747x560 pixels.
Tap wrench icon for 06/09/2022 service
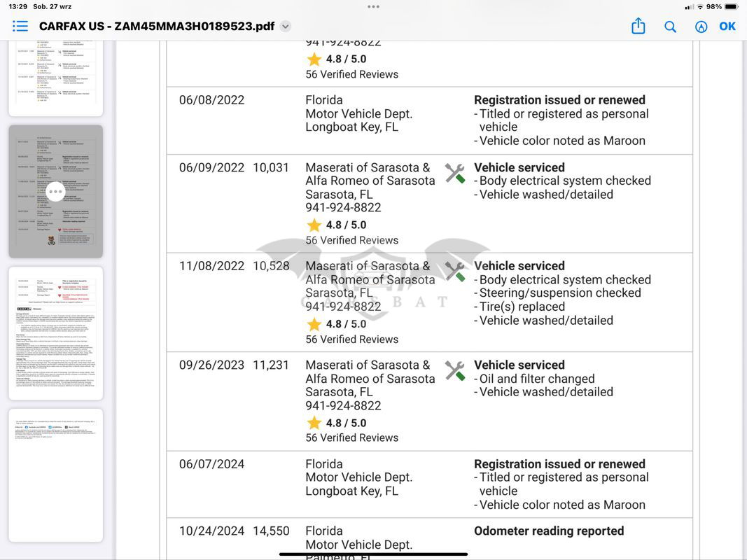(454, 173)
